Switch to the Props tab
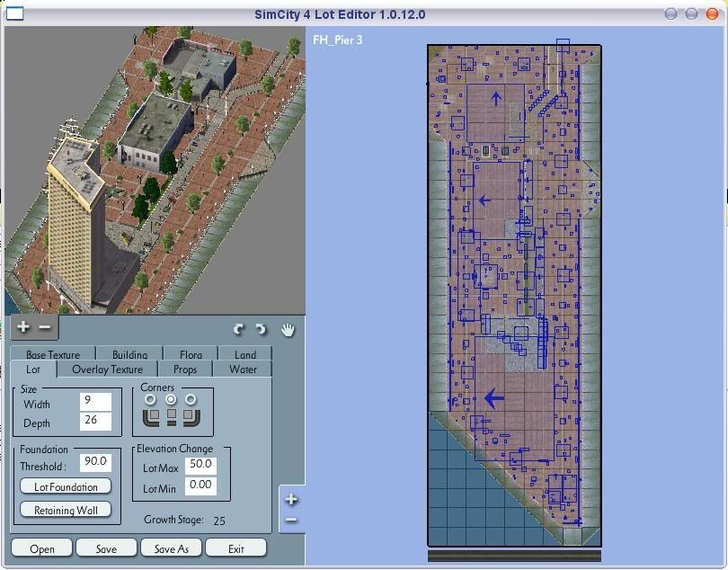Image resolution: width=728 pixels, height=570 pixels. 185,370
